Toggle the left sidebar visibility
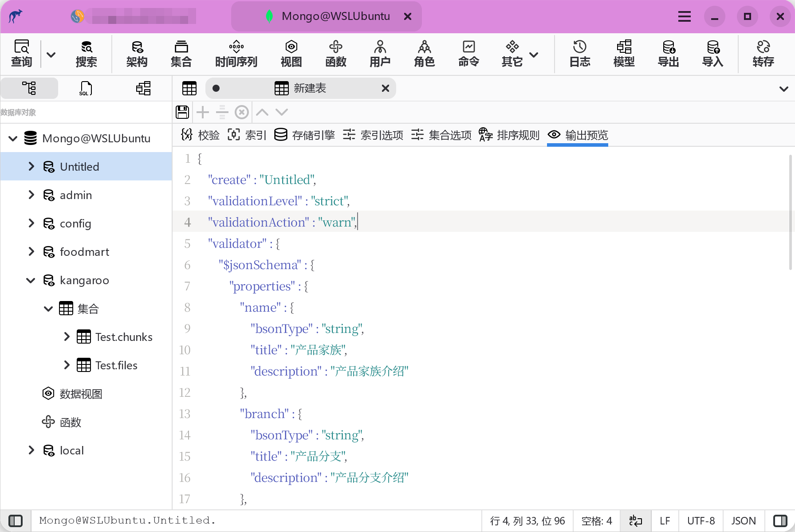Image resolution: width=795 pixels, height=532 pixels. coord(16,520)
